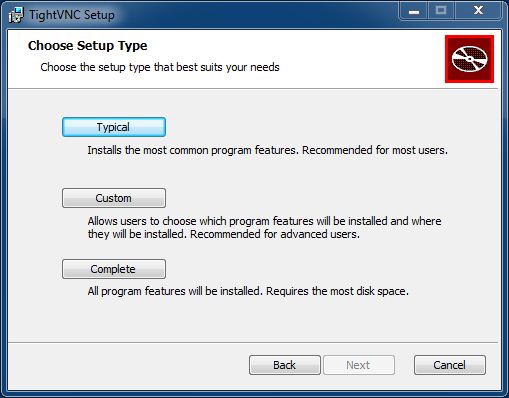
Task: Click the greyed-out Next button
Action: [359, 365]
